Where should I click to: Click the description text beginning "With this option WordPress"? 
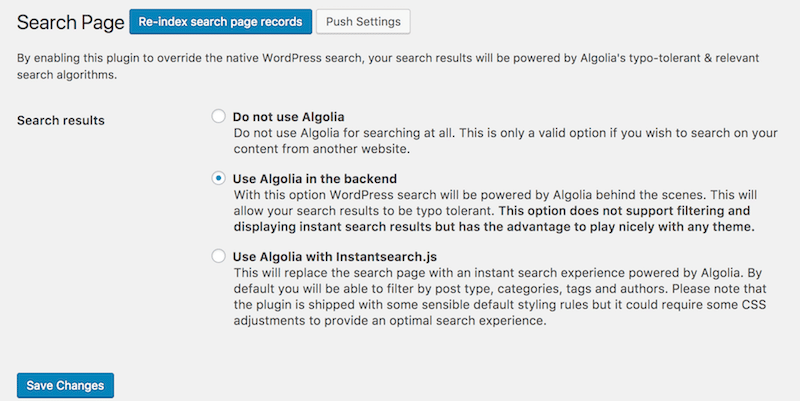(x=480, y=194)
